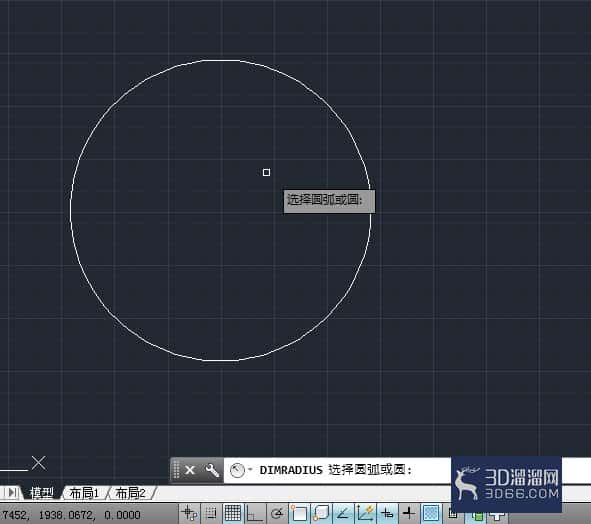Switch to the 布局1 tab
This screenshot has width=591, height=524.
pyautogui.click(x=84, y=493)
